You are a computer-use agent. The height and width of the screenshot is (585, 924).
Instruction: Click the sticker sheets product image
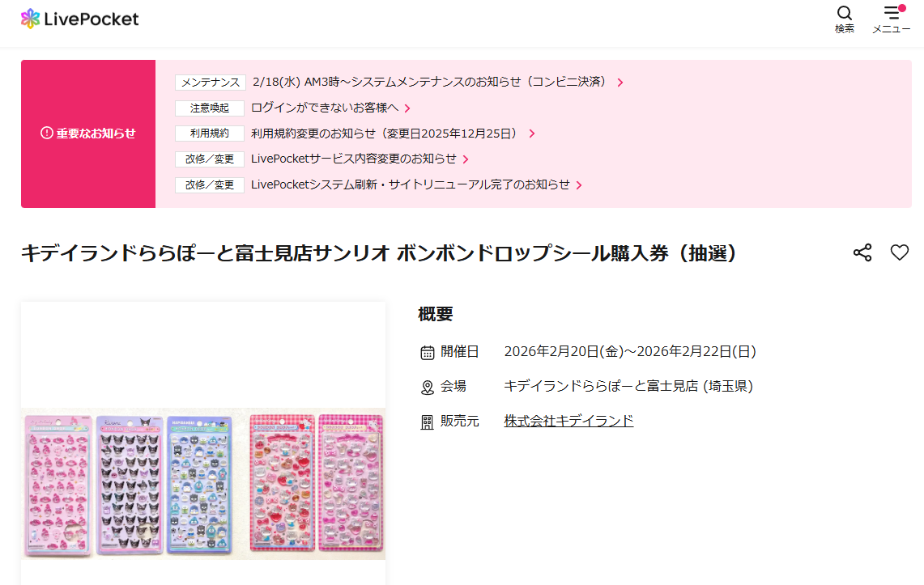tap(203, 484)
